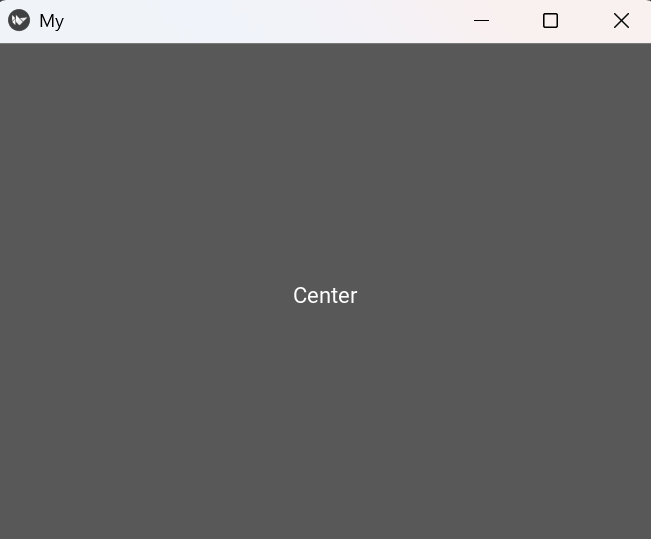
Task: Tap the Center label text
Action: (325, 295)
